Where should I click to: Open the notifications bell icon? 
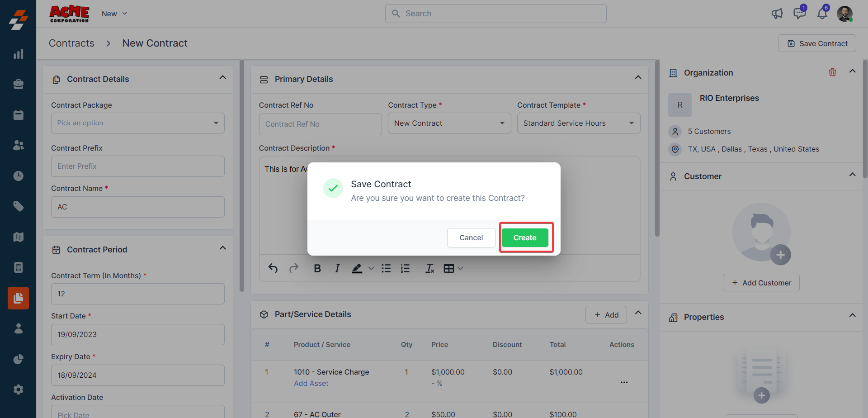coord(822,14)
